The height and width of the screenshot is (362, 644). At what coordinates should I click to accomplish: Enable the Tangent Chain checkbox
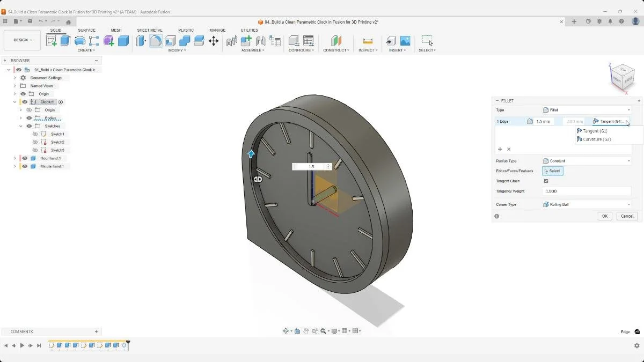(x=545, y=181)
